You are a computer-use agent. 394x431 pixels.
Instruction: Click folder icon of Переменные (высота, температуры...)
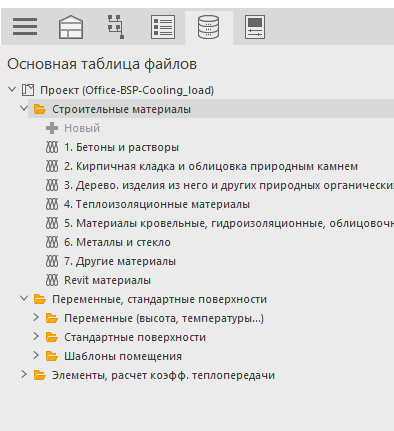click(x=52, y=318)
